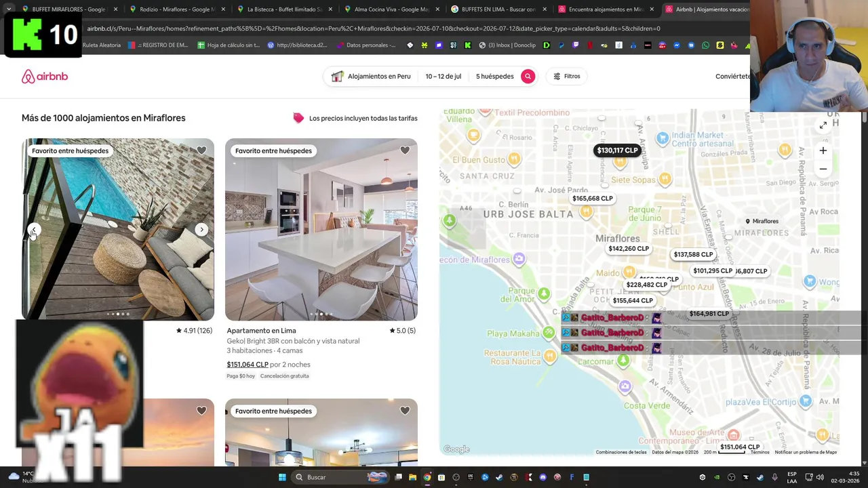Screen dimensions: 868x488
Task: Close the BUFFET MIRAFLORES tab
Action: pyautogui.click(x=115, y=9)
